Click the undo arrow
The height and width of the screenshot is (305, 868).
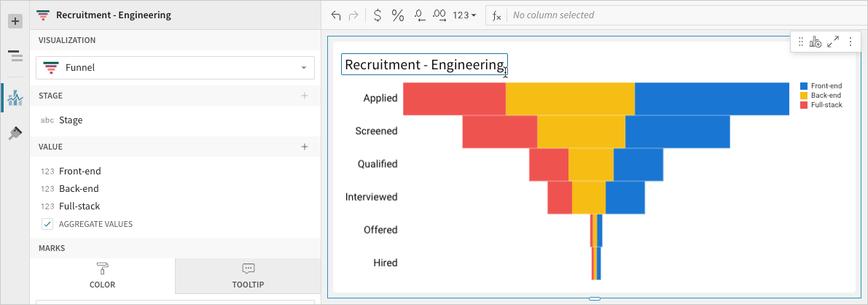[x=335, y=15]
